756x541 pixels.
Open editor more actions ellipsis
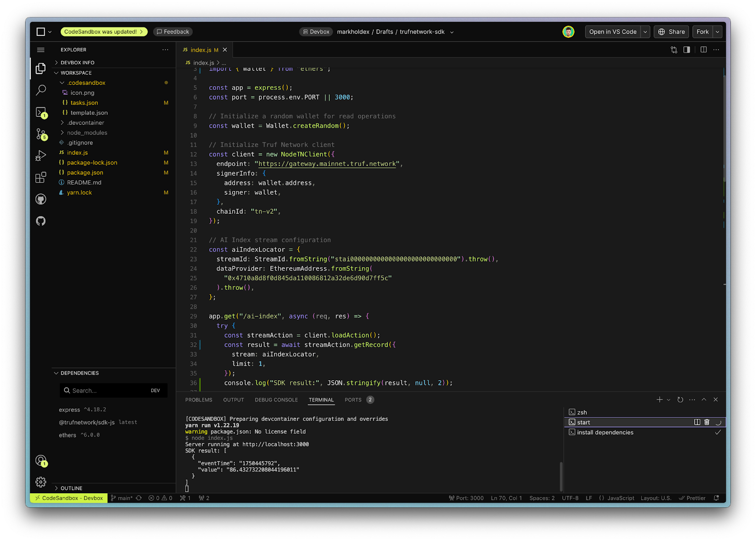click(716, 50)
